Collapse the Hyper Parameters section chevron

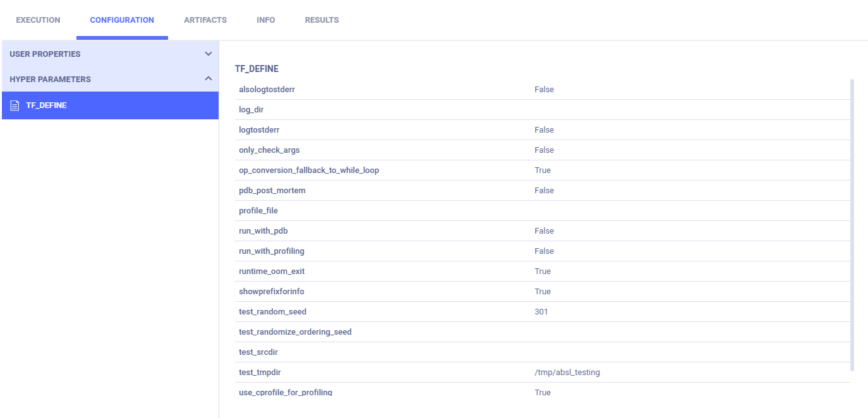[x=208, y=79]
